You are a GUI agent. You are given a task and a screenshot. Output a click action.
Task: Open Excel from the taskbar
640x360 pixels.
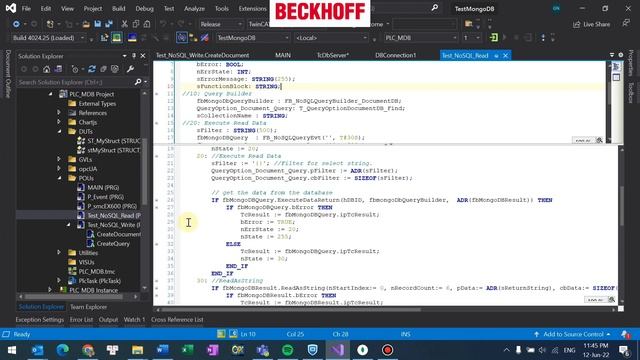point(187,350)
